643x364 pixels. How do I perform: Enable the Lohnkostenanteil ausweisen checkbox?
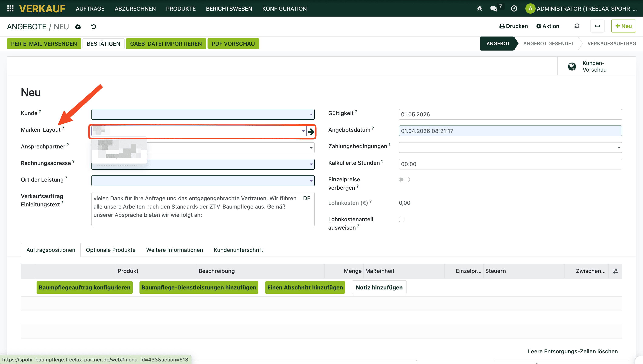coord(401,219)
